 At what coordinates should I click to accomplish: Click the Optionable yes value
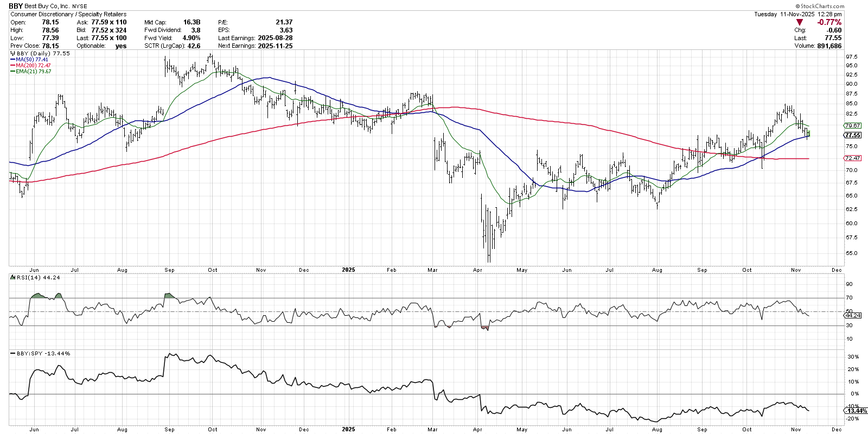pyautogui.click(x=120, y=46)
